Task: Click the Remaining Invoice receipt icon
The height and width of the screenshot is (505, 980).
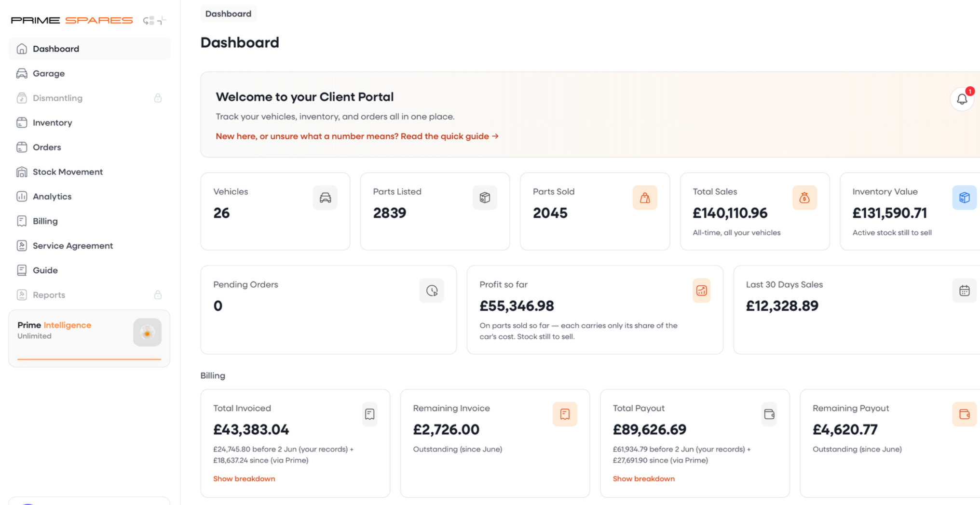Action: [x=565, y=414]
